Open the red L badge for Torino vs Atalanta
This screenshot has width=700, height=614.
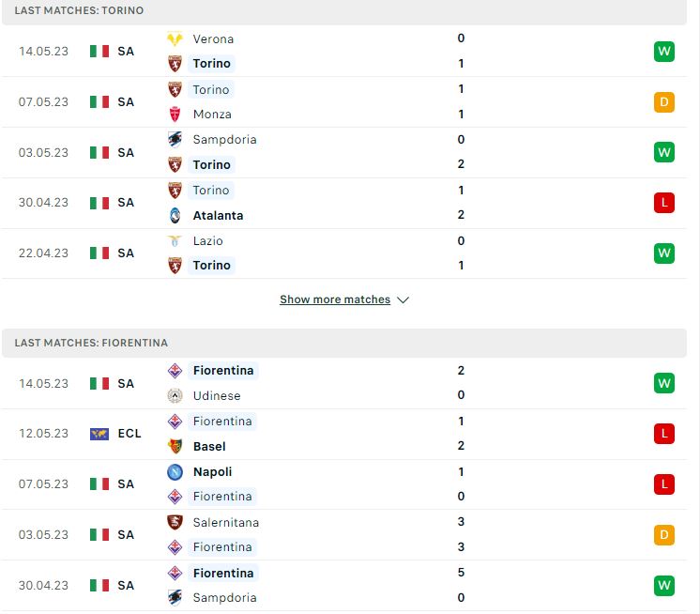[x=663, y=203]
